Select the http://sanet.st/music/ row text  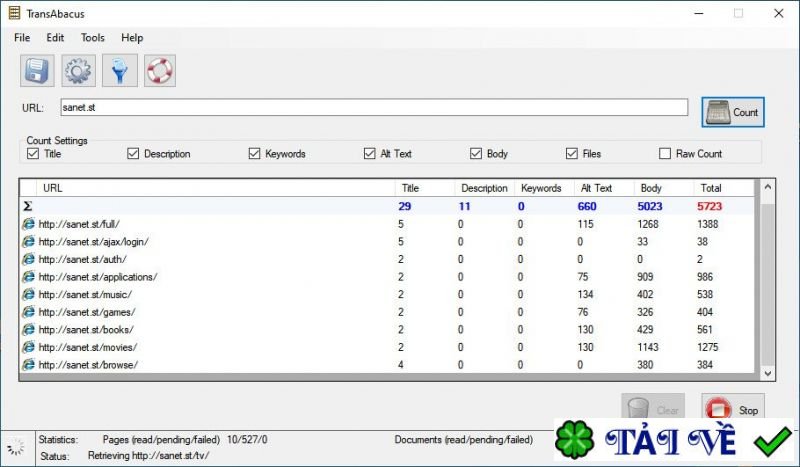(85, 294)
